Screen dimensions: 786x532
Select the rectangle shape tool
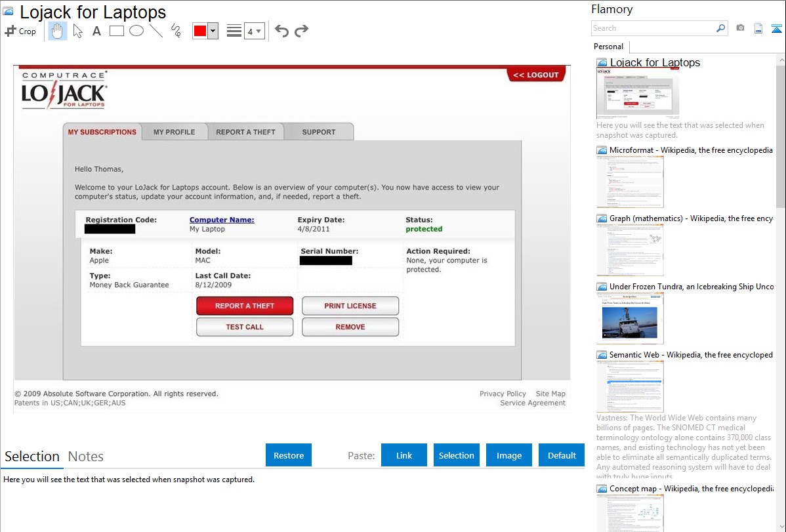point(117,31)
